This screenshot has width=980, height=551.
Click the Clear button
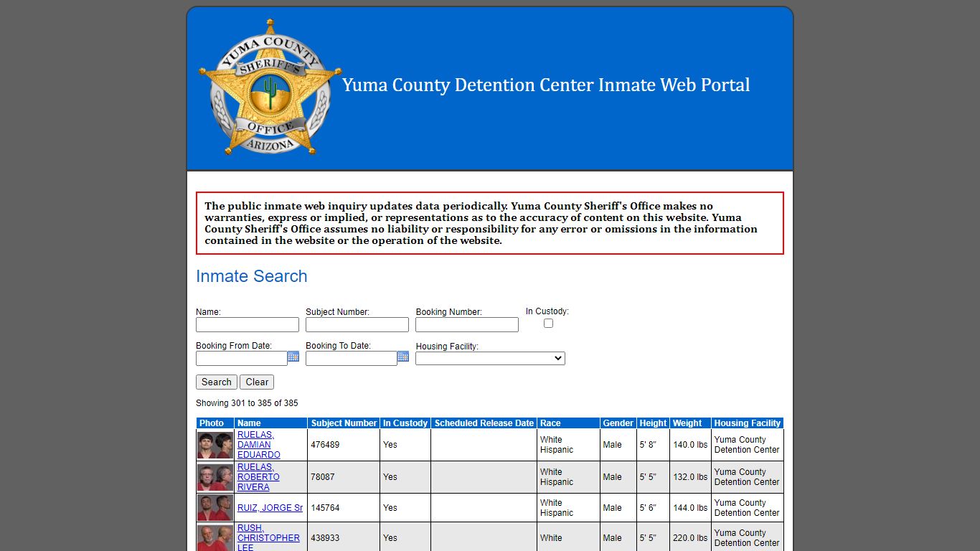click(257, 382)
